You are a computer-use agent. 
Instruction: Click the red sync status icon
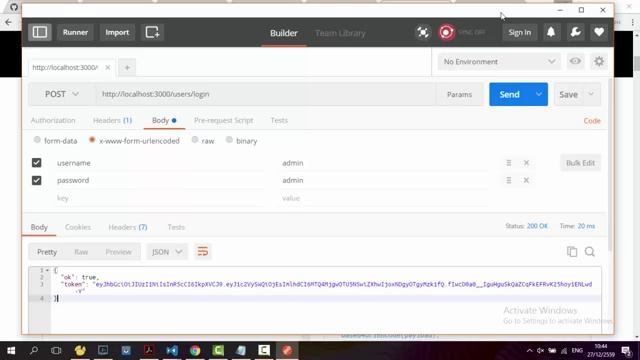coord(446,32)
